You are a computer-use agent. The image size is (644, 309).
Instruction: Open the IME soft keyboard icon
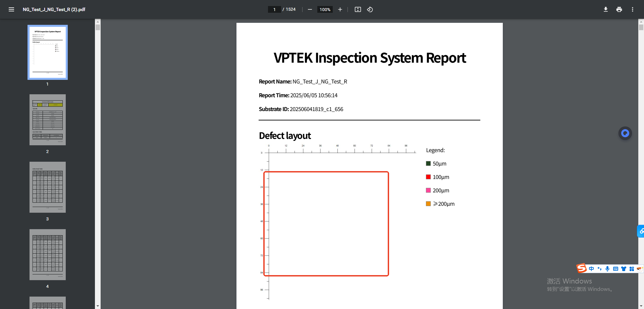pos(615,269)
